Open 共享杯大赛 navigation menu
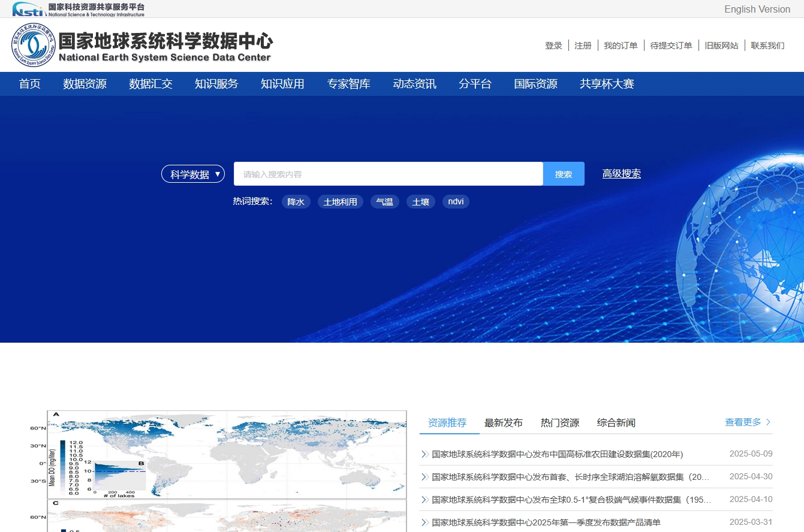804x532 pixels. [607, 84]
